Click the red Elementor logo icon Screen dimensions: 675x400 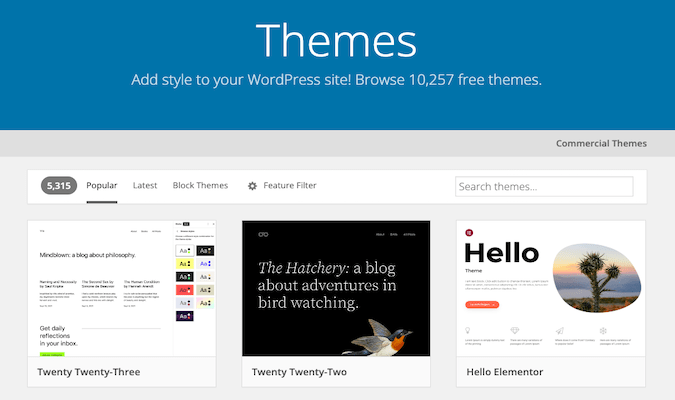point(469,233)
